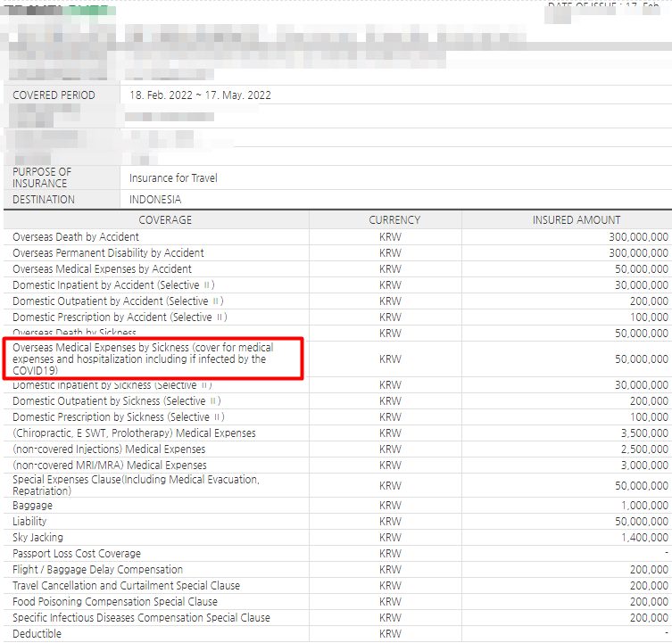The height and width of the screenshot is (643, 672).
Task: Select the Sky Jacking row label
Action: coord(37,537)
